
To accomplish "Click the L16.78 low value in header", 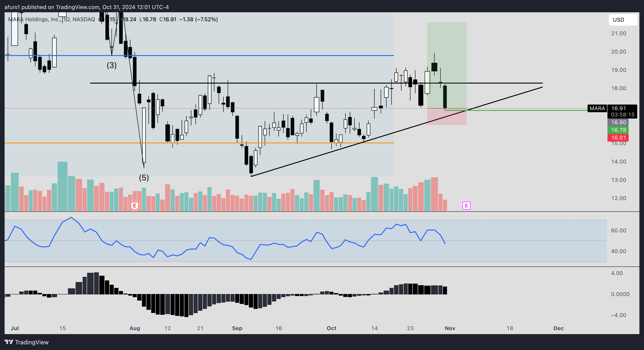I will coord(148,19).
